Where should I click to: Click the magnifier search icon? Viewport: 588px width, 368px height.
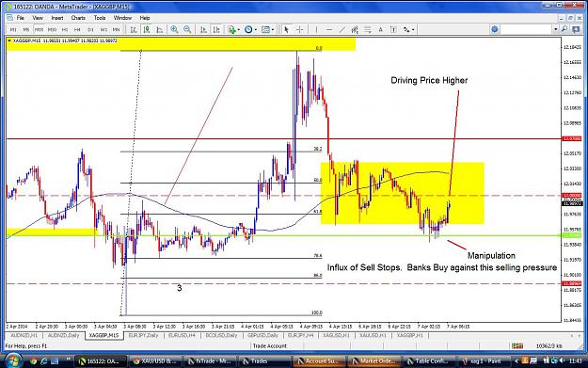point(564,29)
